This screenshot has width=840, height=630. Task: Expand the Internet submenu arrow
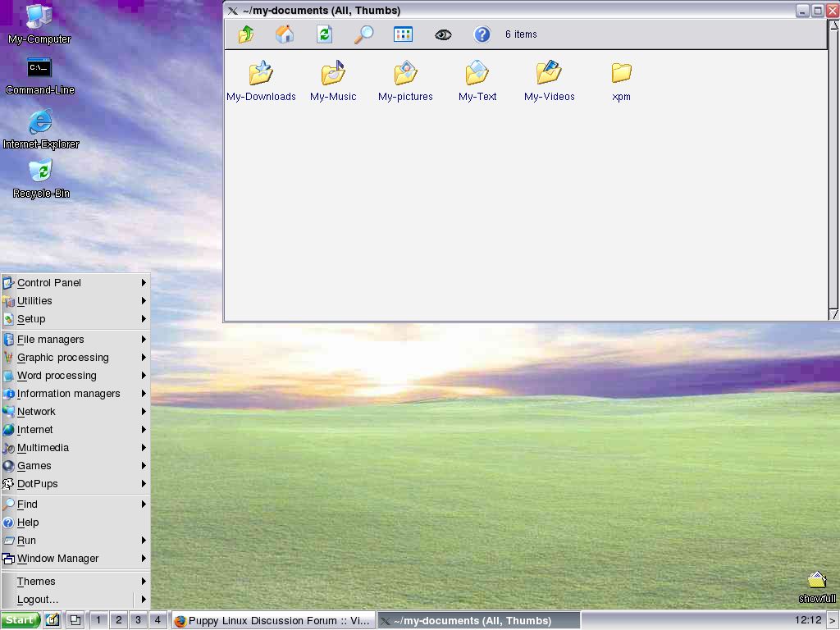[144, 430]
